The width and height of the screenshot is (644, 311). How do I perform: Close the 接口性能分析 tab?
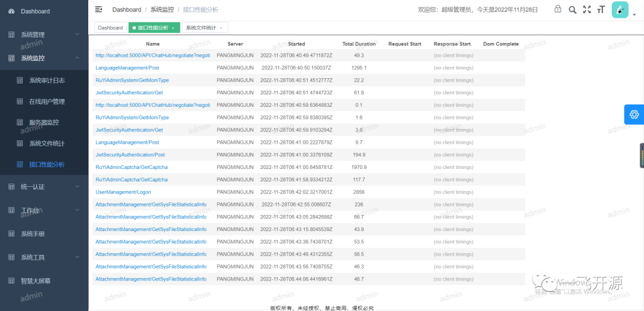click(173, 28)
